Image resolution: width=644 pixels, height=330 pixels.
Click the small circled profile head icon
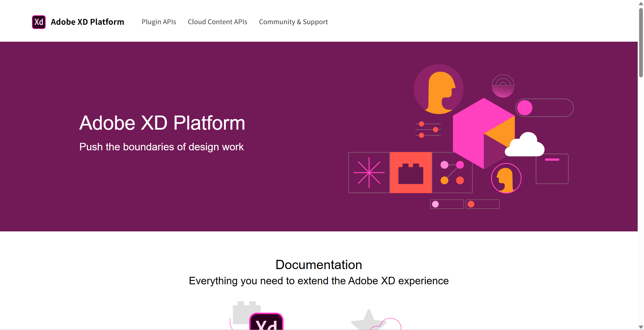[x=506, y=178]
